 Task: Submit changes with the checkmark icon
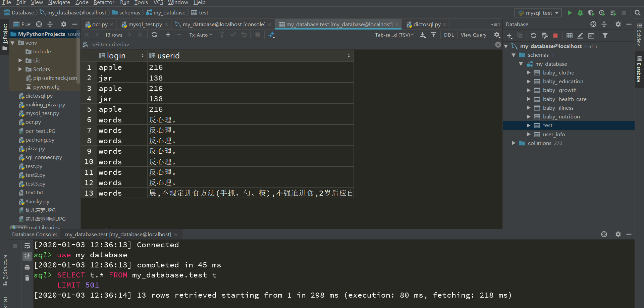click(233, 35)
